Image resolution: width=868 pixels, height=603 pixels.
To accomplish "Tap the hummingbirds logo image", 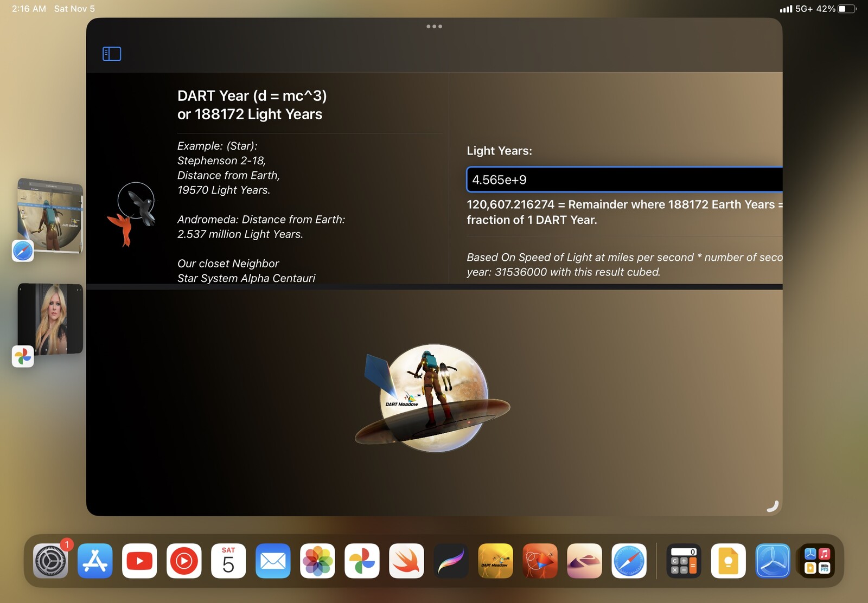I will [132, 214].
